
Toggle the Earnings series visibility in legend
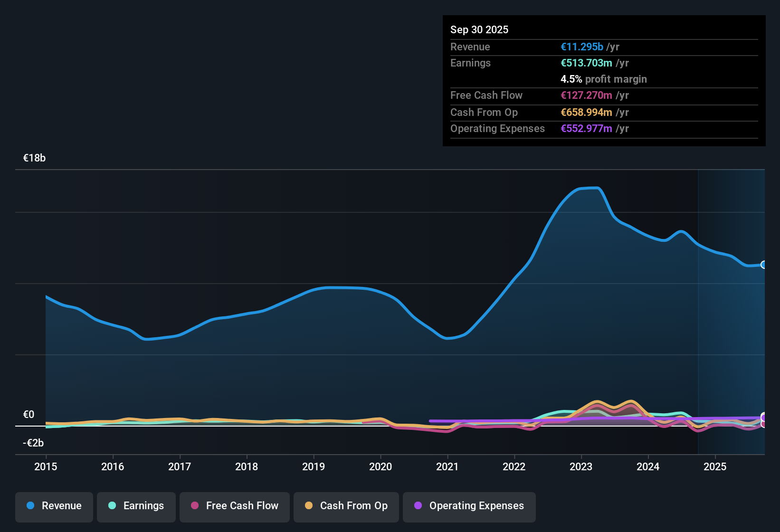pos(136,506)
